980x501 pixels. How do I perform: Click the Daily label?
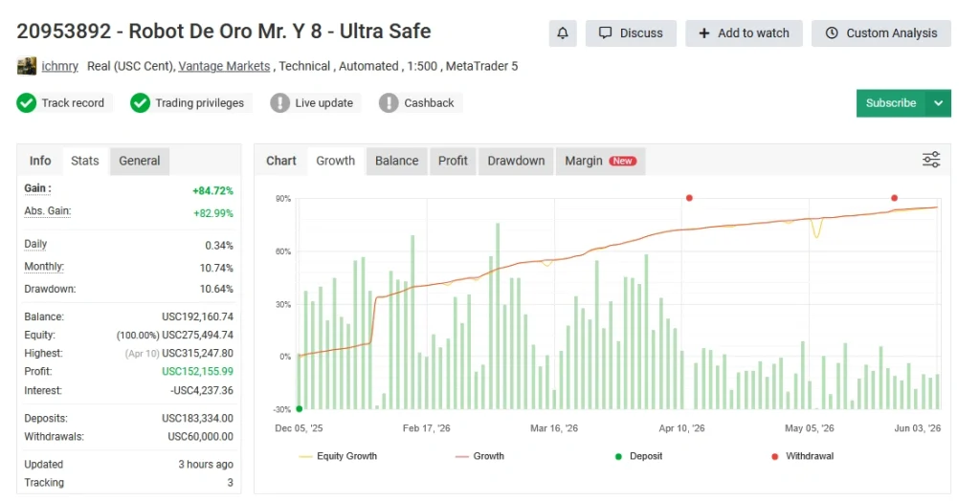tap(35, 244)
